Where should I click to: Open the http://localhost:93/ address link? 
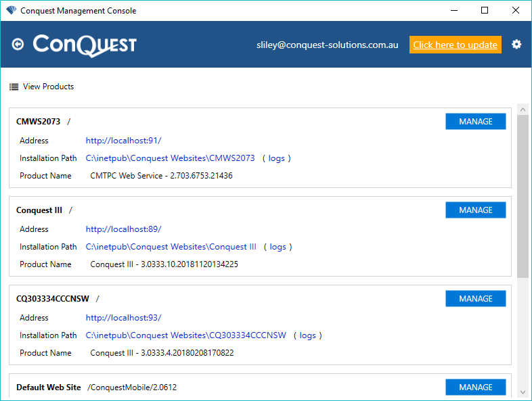pos(123,318)
